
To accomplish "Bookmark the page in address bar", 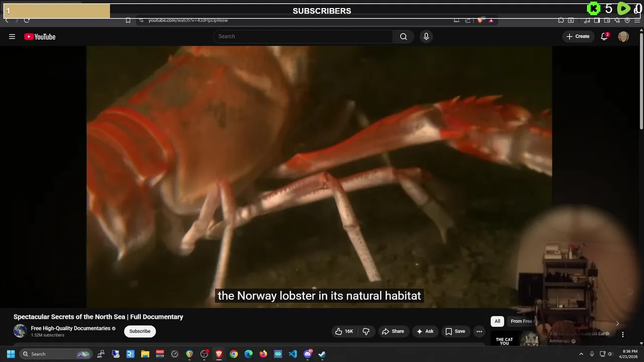I will pos(128,20).
